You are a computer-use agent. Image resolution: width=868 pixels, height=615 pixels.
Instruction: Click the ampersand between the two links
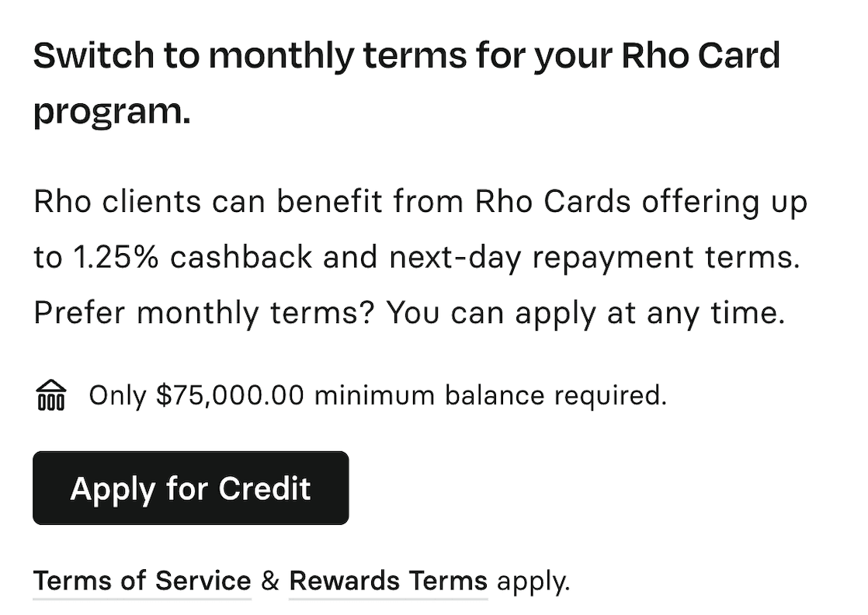tap(270, 581)
